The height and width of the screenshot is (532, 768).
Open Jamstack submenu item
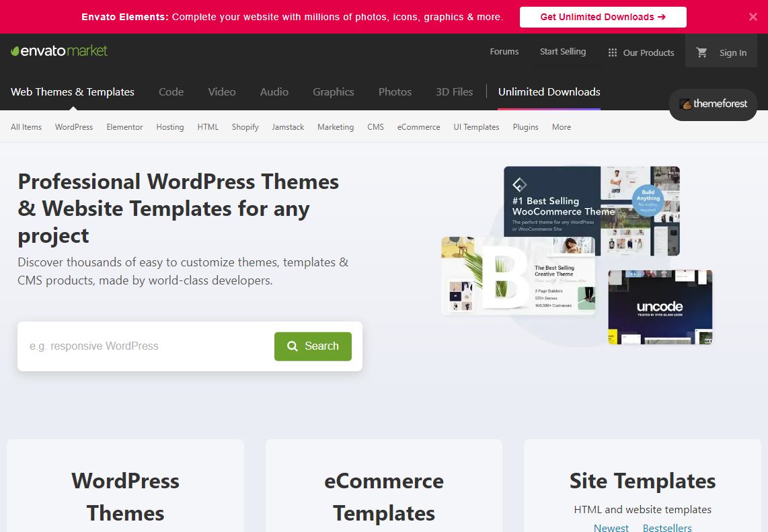point(288,127)
